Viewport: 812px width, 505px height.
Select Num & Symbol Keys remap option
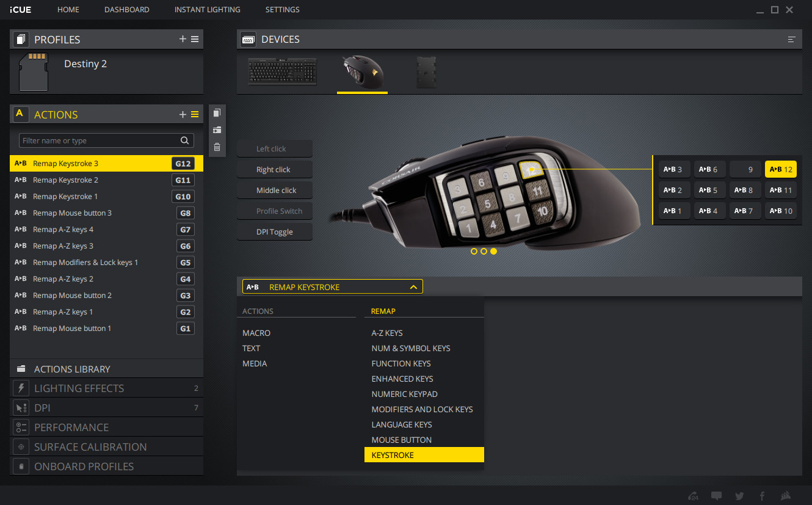pyautogui.click(x=424, y=349)
